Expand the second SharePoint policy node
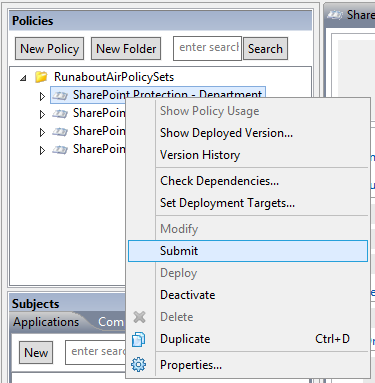 [x=42, y=114]
